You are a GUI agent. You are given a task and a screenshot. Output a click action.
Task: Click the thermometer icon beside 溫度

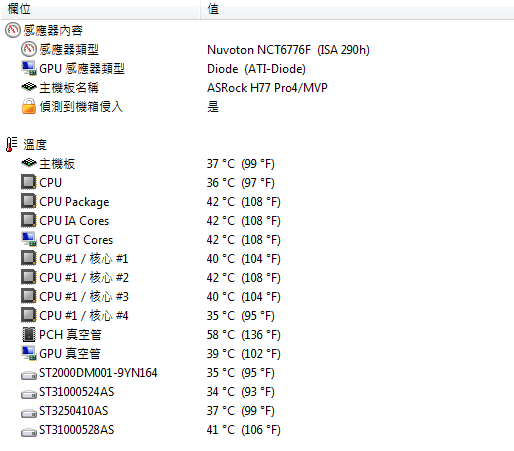(x=12, y=144)
